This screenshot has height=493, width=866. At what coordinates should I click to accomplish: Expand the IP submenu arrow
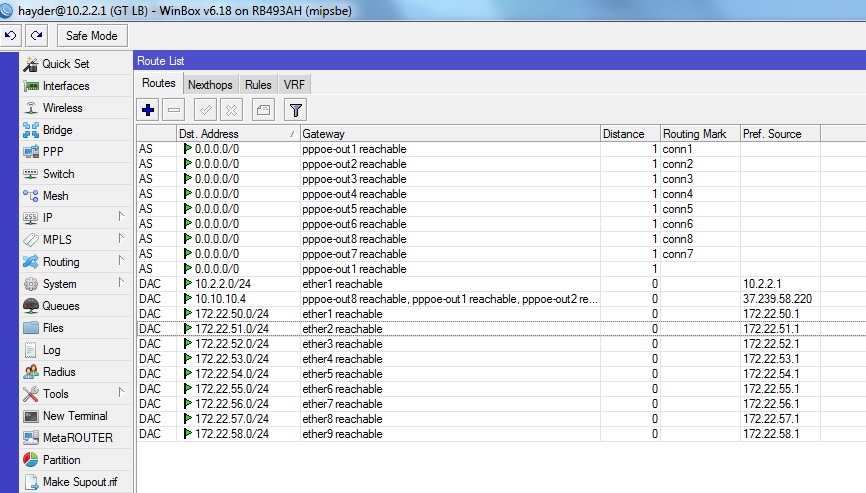click(x=121, y=216)
